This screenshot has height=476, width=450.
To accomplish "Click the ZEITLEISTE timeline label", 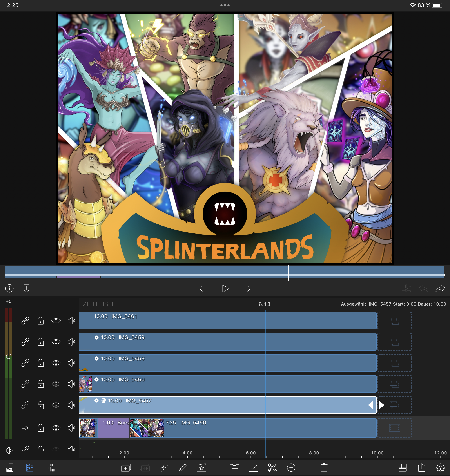I will point(99,304).
